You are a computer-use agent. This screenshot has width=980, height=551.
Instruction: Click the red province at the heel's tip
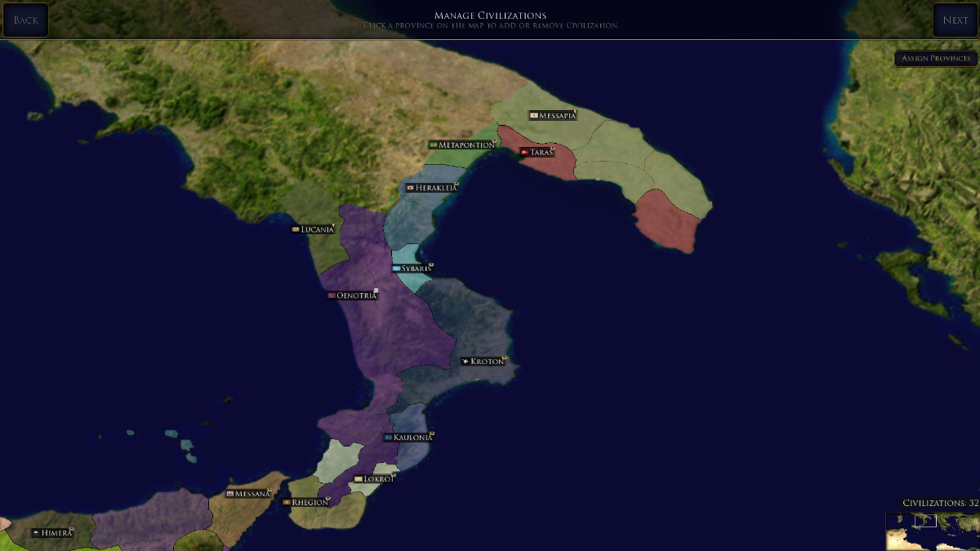[664, 220]
